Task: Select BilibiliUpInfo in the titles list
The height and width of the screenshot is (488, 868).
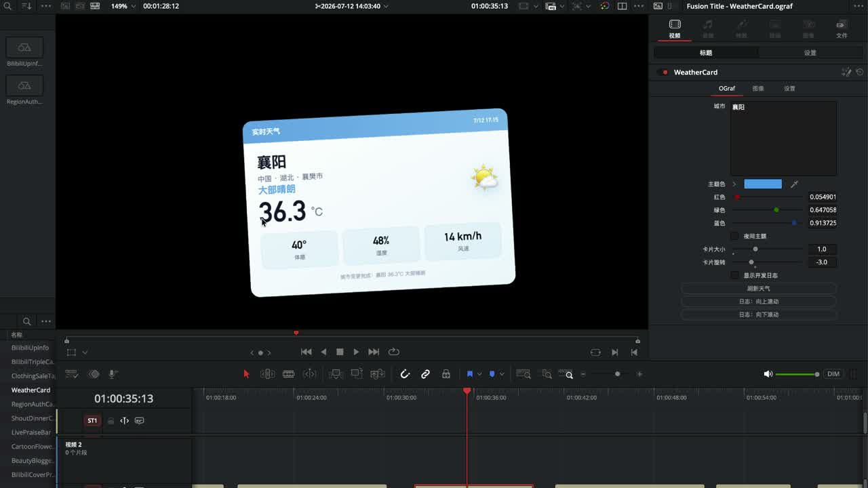Action: (x=30, y=348)
